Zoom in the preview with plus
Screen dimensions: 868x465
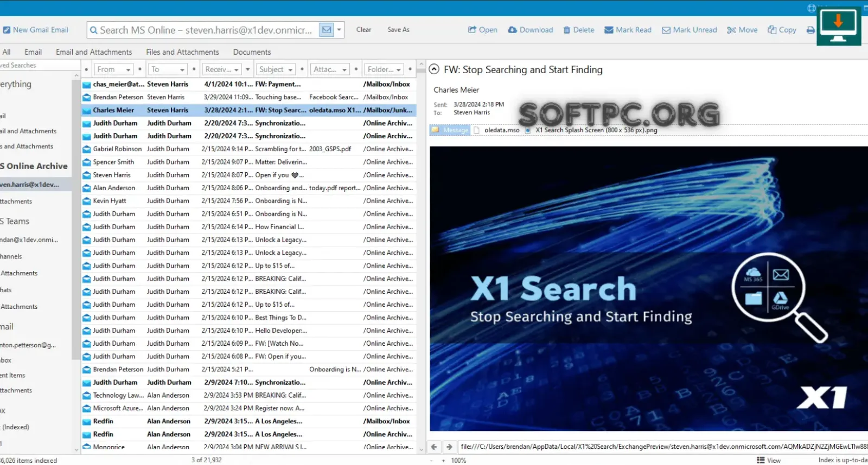click(443, 461)
